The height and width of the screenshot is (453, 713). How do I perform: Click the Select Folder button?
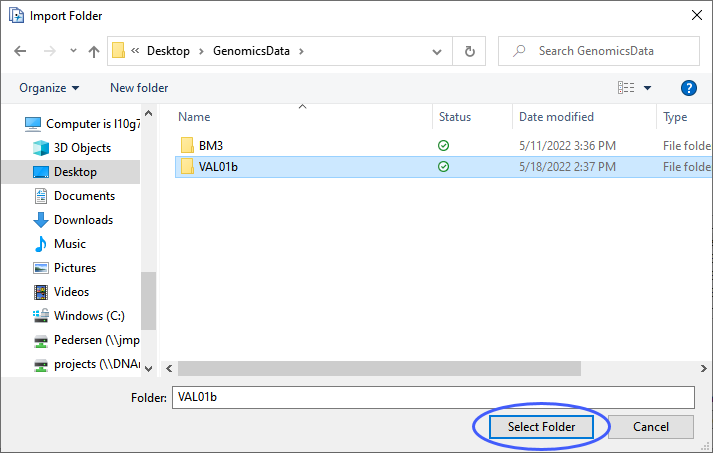[x=541, y=427]
